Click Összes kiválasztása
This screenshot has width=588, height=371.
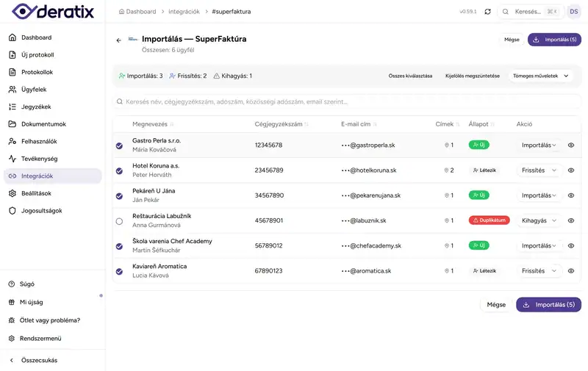click(x=410, y=76)
